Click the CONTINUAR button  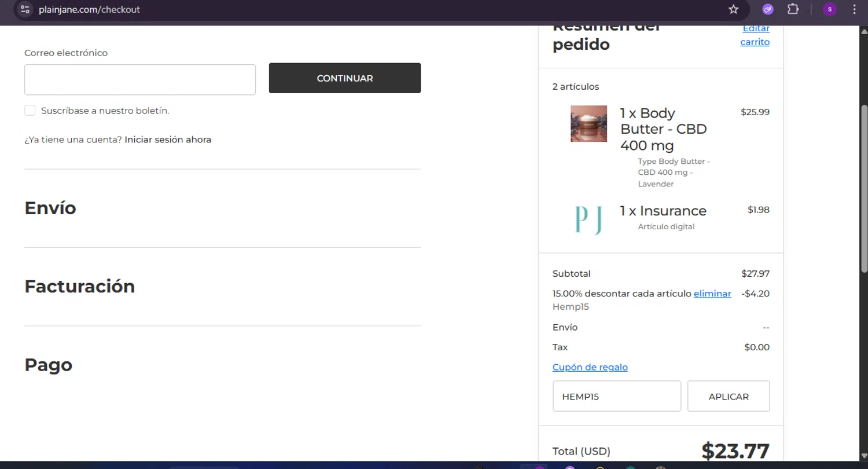coord(345,78)
